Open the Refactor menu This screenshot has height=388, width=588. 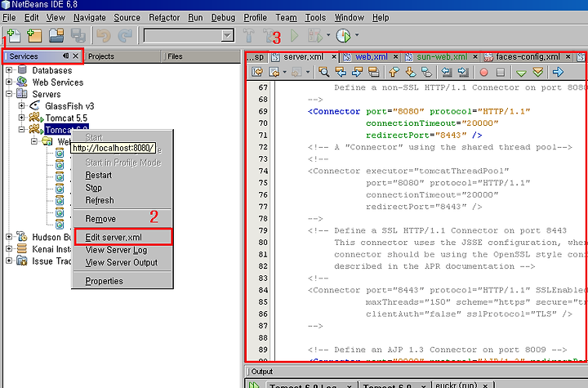164,18
